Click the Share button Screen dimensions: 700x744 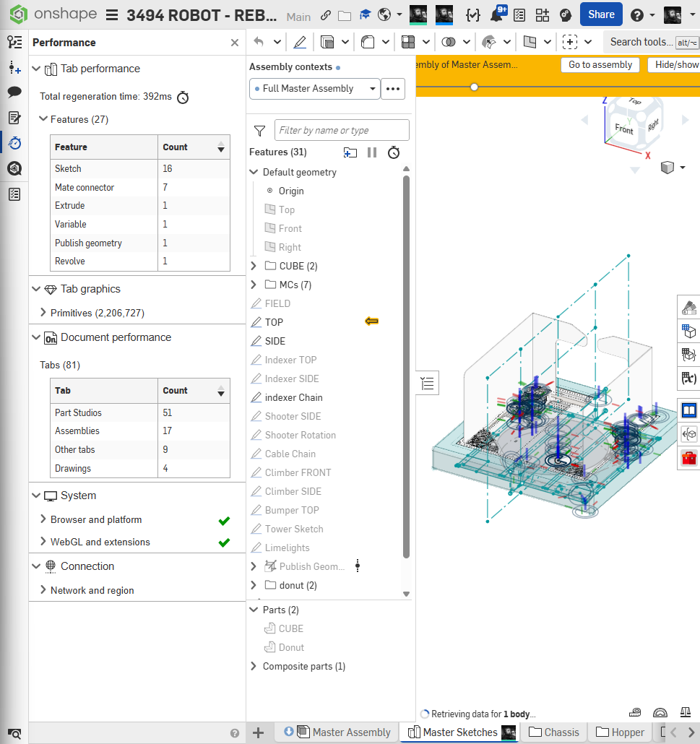(x=601, y=14)
